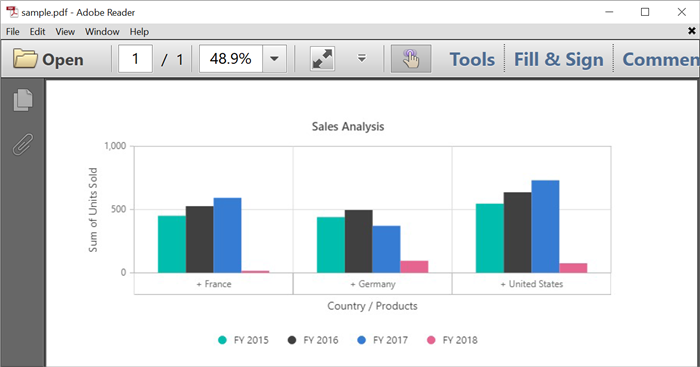Click the FY 2017 legend text

point(391,340)
